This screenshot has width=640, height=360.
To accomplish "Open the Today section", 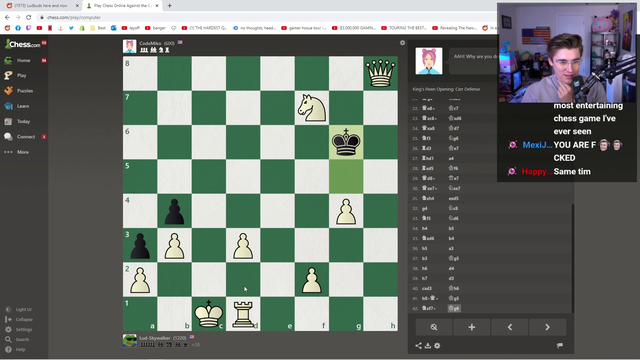I will (23, 121).
